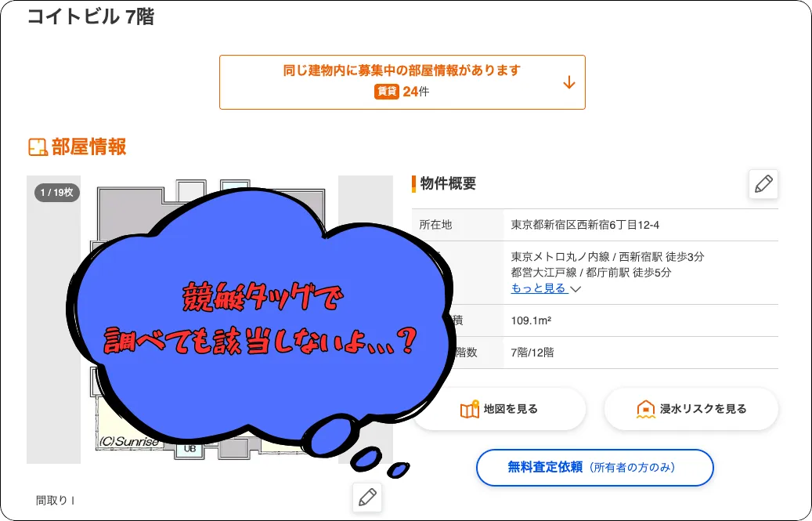Click the map icon on 地図を見る button

point(470,409)
